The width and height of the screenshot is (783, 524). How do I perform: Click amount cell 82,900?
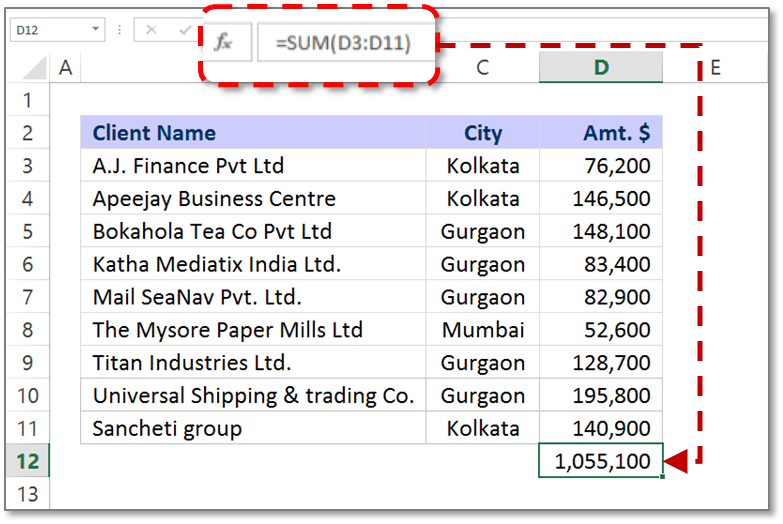pos(601,297)
